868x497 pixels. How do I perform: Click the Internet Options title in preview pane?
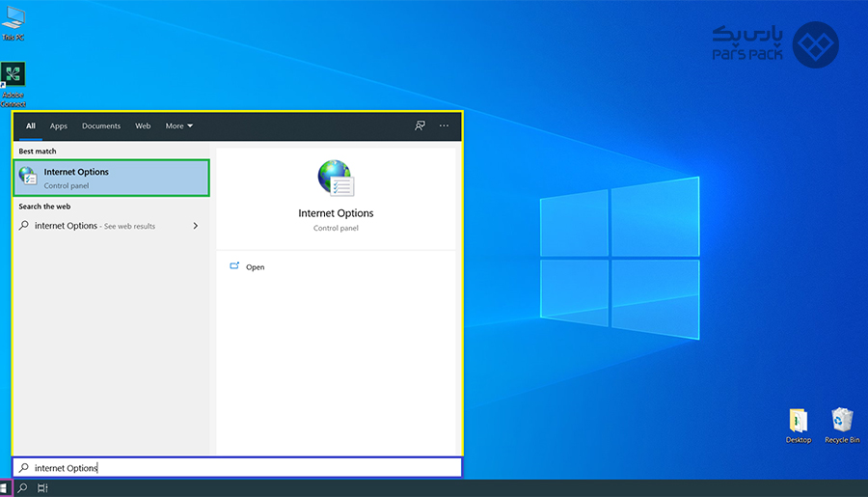point(336,213)
